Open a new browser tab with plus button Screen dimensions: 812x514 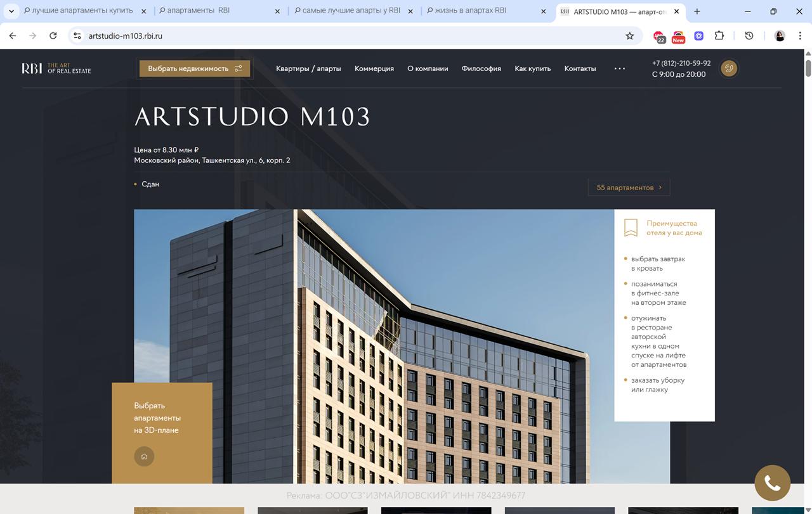tap(697, 11)
